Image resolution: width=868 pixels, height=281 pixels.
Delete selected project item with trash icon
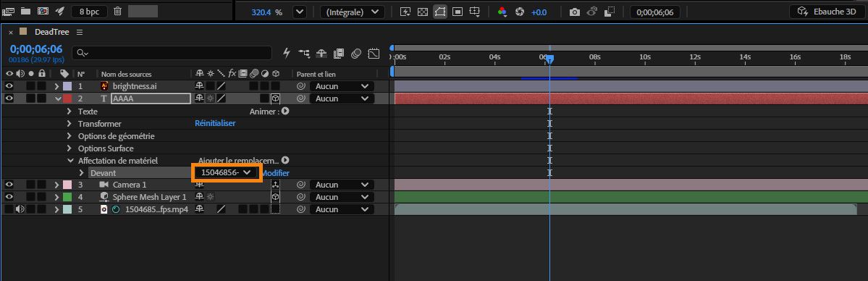pos(118,11)
